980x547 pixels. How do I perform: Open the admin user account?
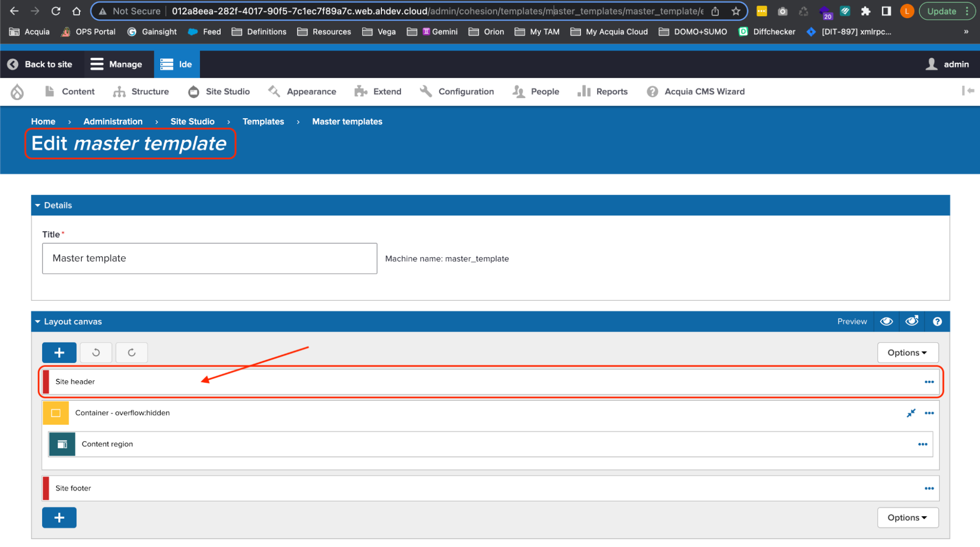click(947, 64)
